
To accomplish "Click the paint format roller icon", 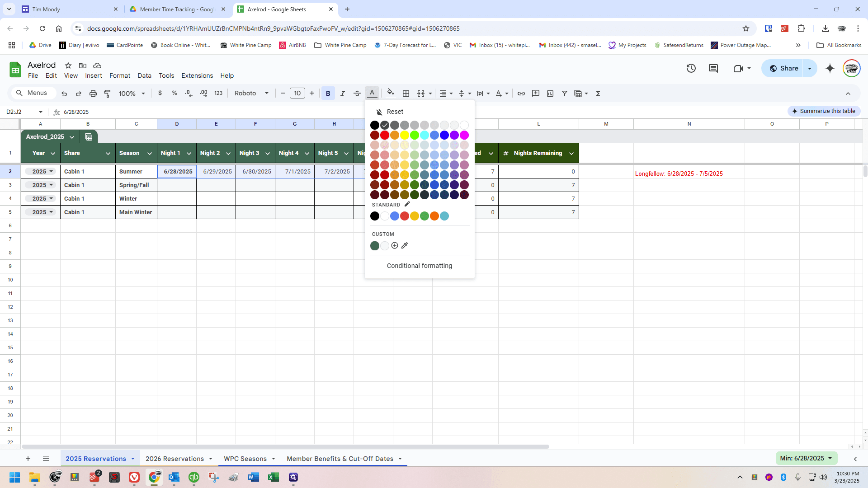I will coord(107,93).
